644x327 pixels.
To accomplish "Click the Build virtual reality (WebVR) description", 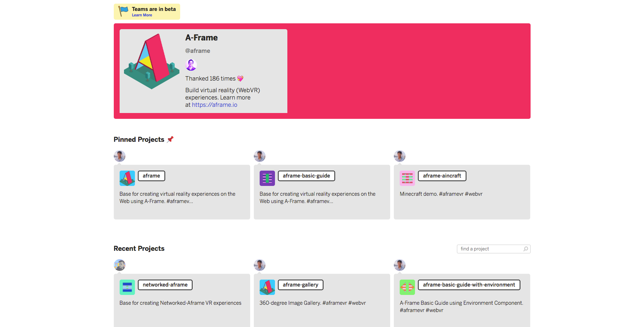I will [x=222, y=97].
